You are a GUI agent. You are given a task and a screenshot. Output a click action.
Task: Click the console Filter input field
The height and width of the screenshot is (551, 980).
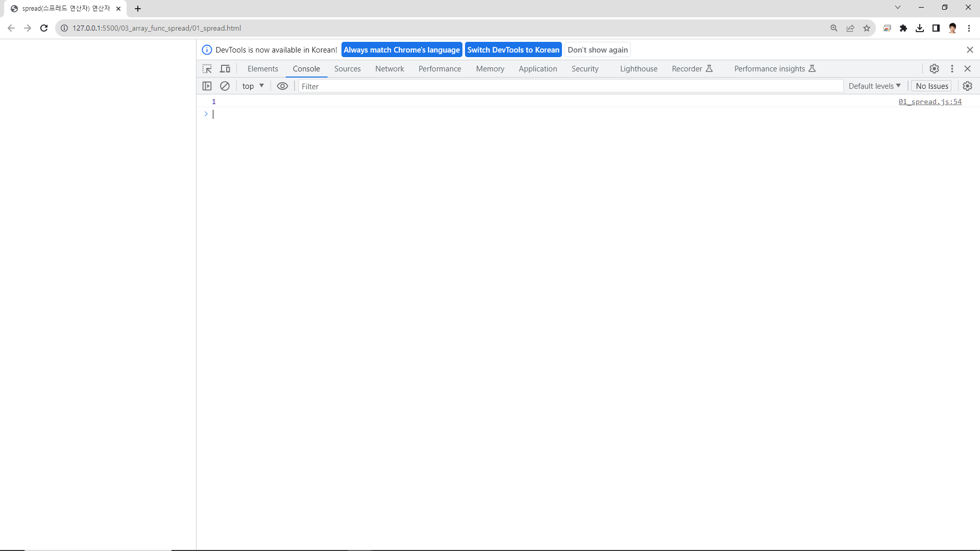pos(569,87)
